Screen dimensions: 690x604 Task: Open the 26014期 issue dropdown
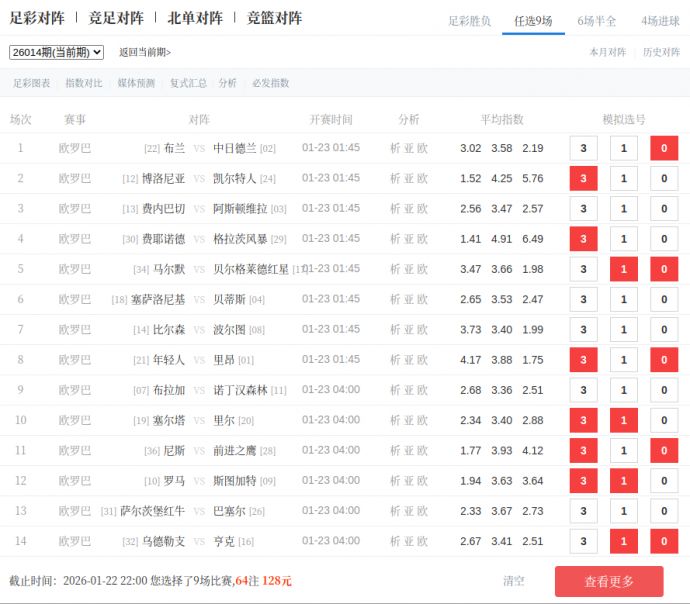click(x=56, y=52)
